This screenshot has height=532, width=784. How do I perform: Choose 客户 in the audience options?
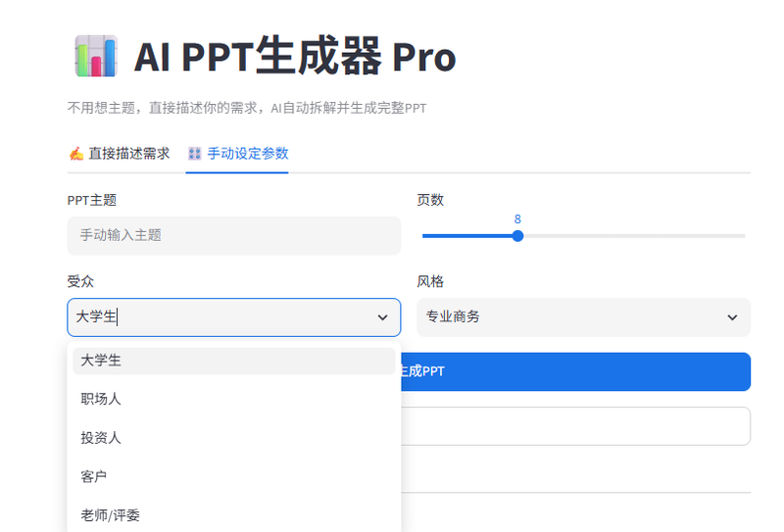[234, 476]
